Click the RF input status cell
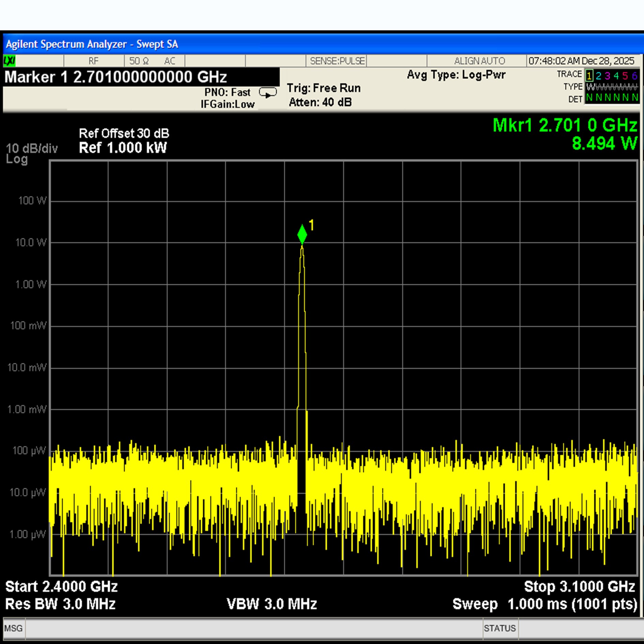Image resolution: width=644 pixels, height=644 pixels. point(94,61)
